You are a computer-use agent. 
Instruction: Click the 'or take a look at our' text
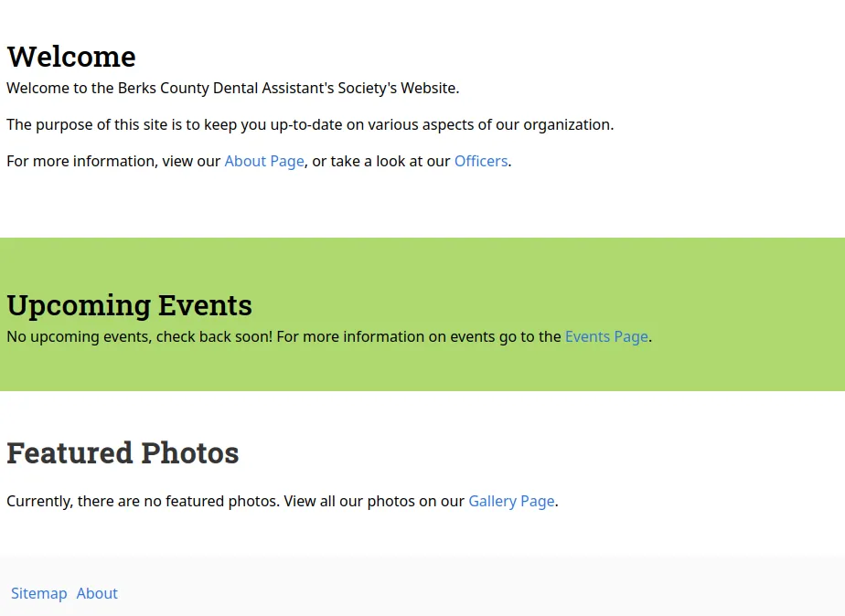pyautogui.click(x=381, y=162)
